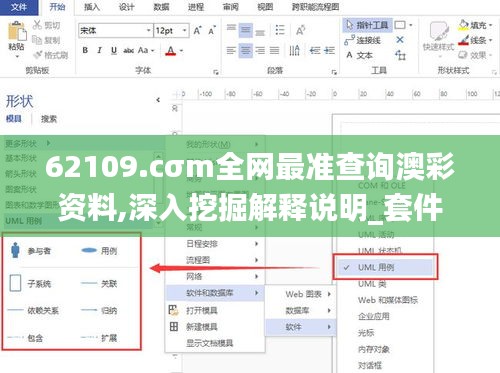Select the Subsystem (子系统) shape

click(x=31, y=284)
